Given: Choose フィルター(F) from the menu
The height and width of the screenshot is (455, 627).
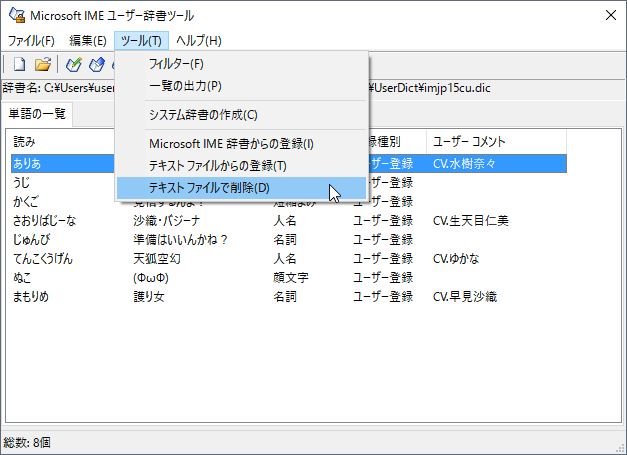Looking at the screenshot, I should coord(242,64).
